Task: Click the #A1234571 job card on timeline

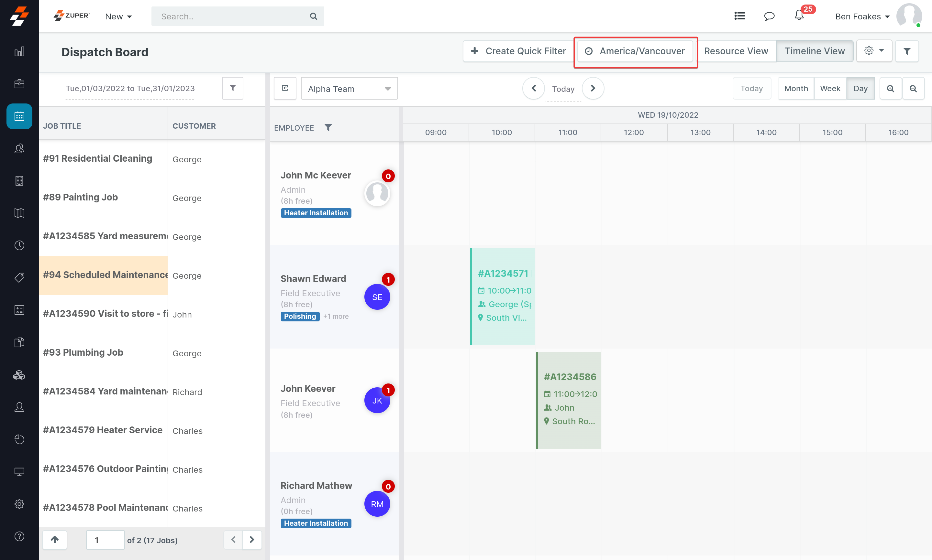Action: coord(503,296)
